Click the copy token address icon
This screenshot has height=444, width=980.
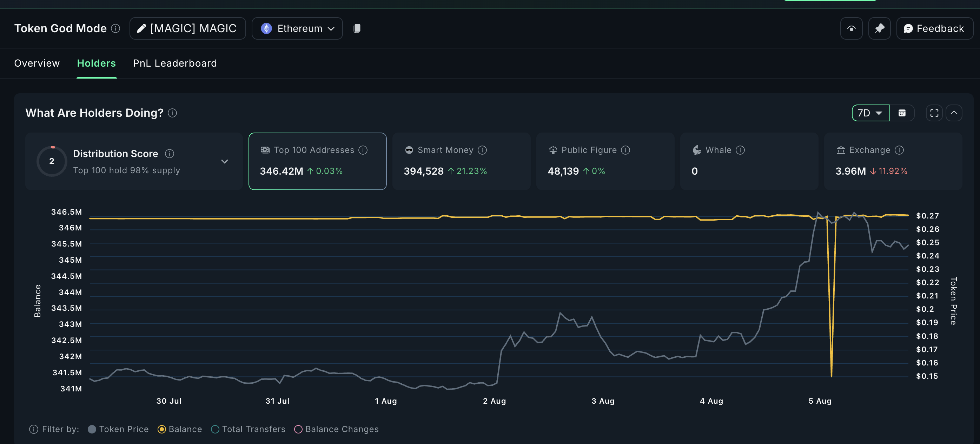pyautogui.click(x=357, y=28)
